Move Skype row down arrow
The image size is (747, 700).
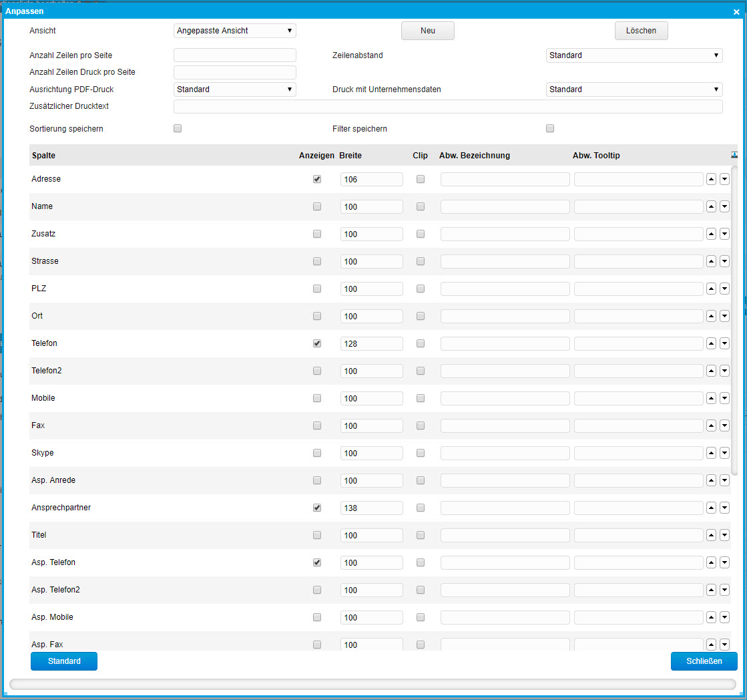coord(724,453)
